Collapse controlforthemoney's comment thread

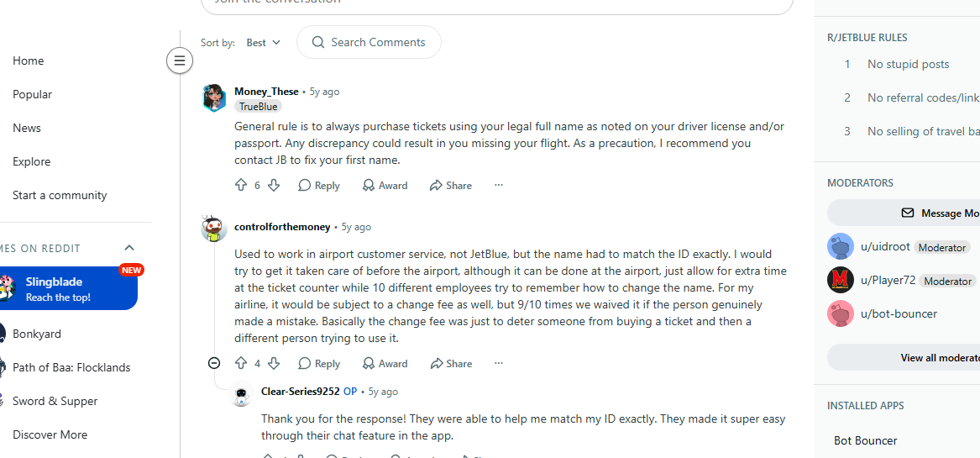pos(214,363)
